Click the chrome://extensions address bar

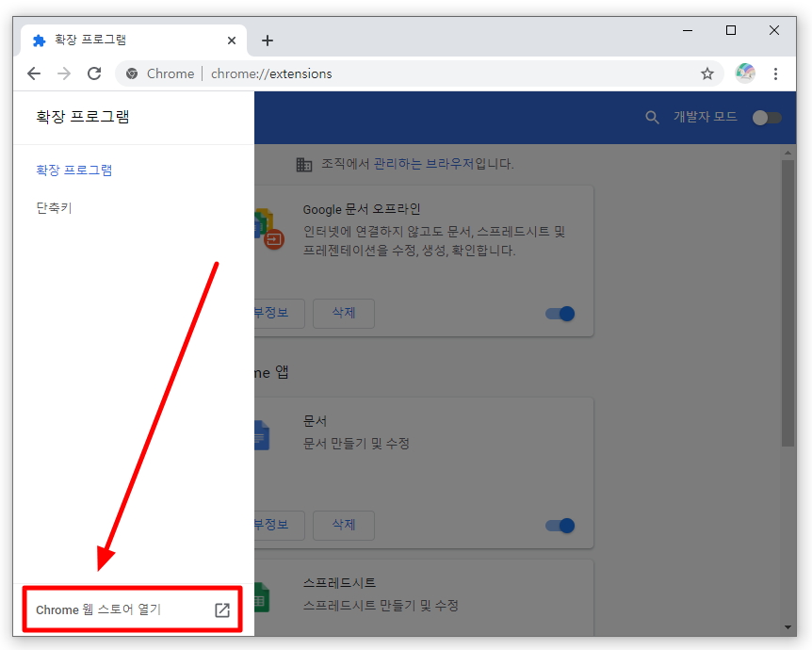pos(419,73)
